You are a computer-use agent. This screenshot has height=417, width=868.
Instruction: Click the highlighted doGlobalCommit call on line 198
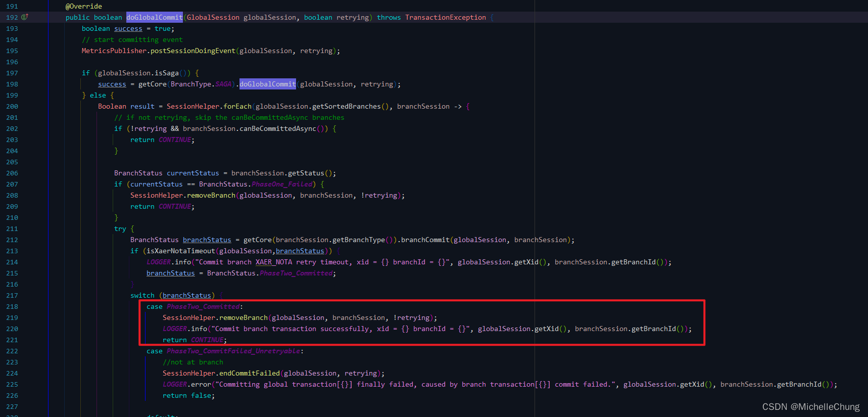[268, 84]
